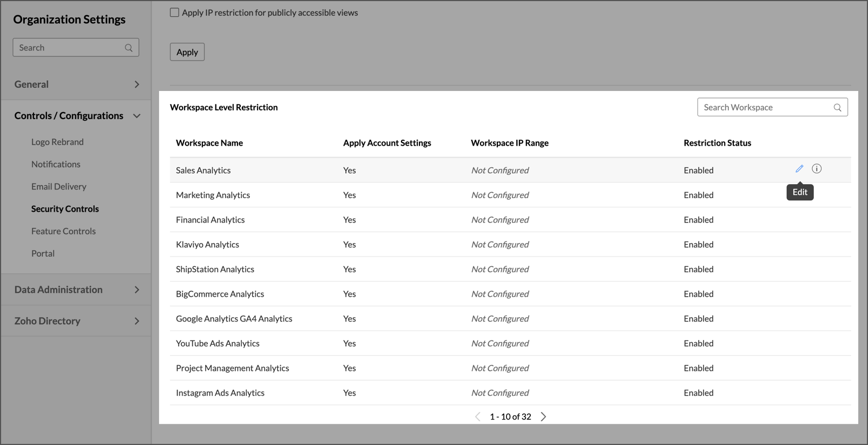Open Email Delivery settings

[58, 186]
